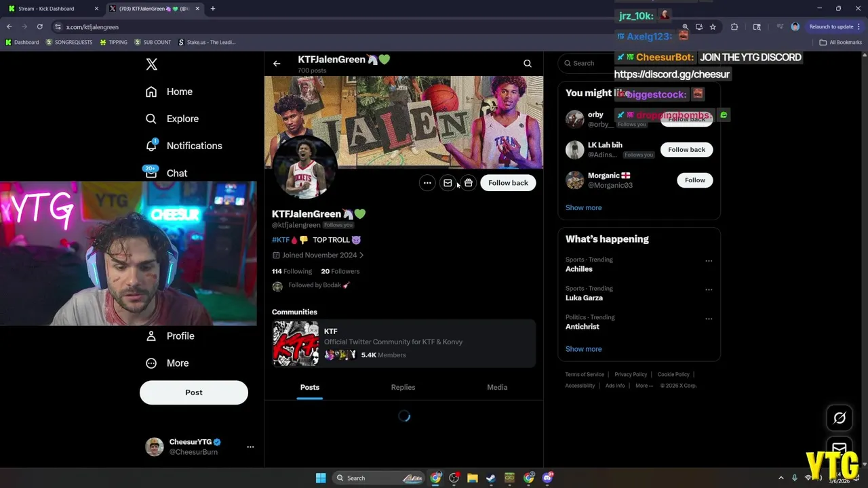Image resolution: width=868 pixels, height=488 pixels.
Task: Open options for Antichrist trend
Action: 709,319
